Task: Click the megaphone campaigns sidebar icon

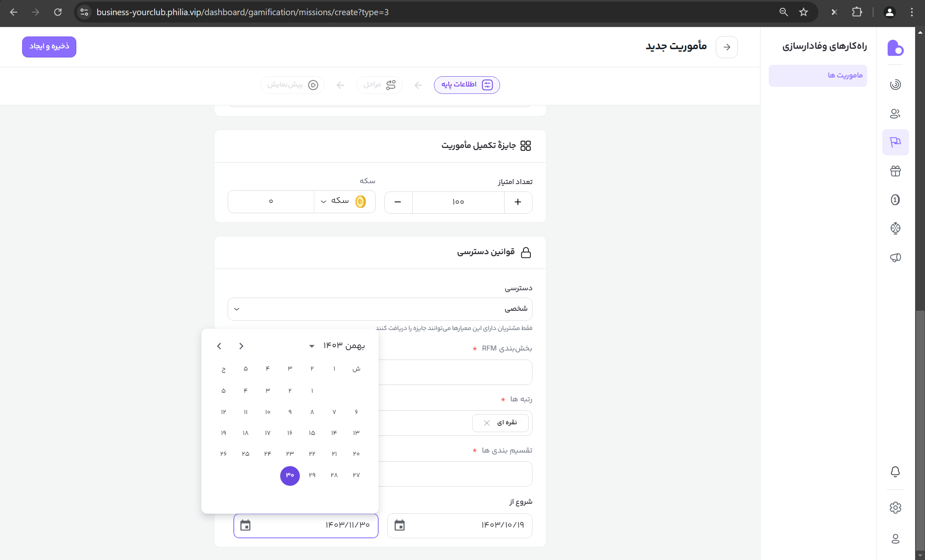Action: click(x=895, y=257)
